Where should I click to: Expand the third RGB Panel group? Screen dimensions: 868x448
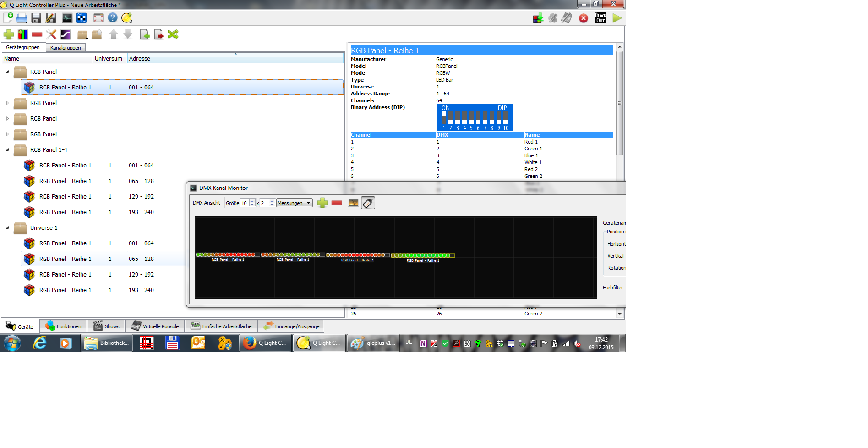pos(7,119)
